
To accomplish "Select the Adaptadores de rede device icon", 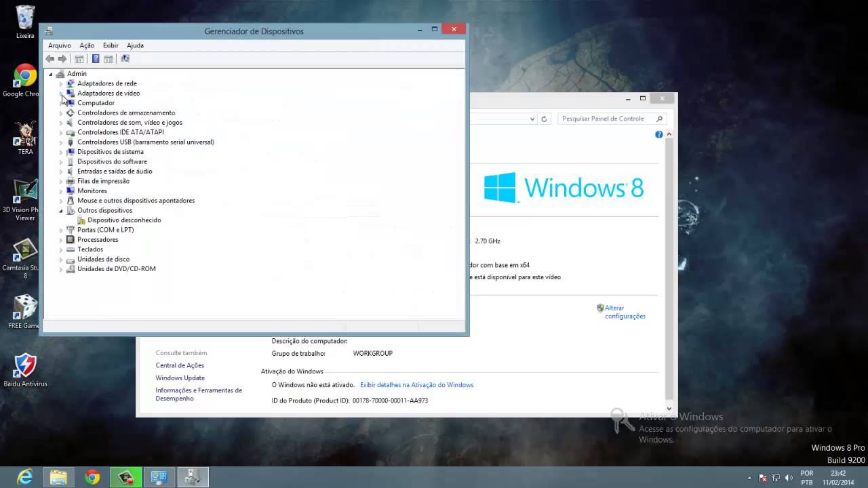I will tap(71, 83).
